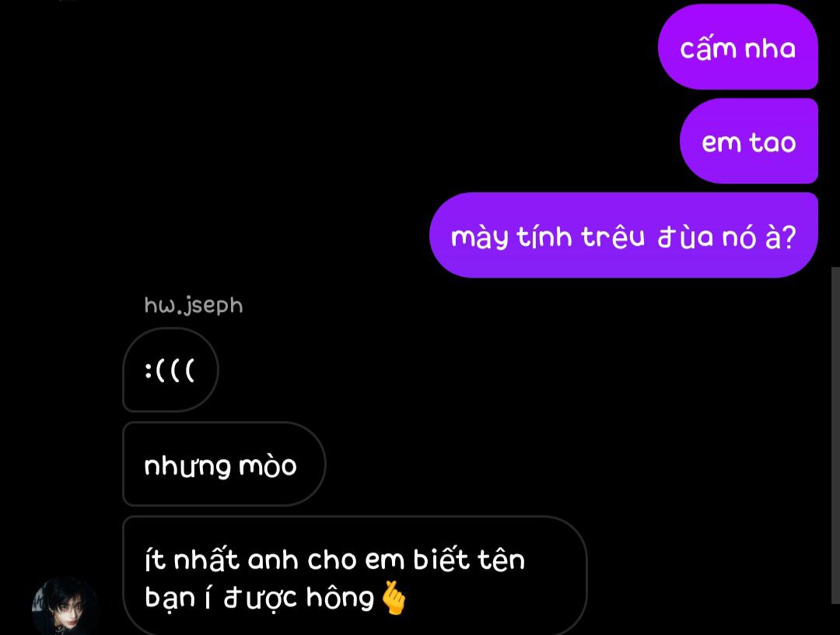Tap the finger heart emoji
The width and height of the screenshot is (840, 635).
pos(394,598)
